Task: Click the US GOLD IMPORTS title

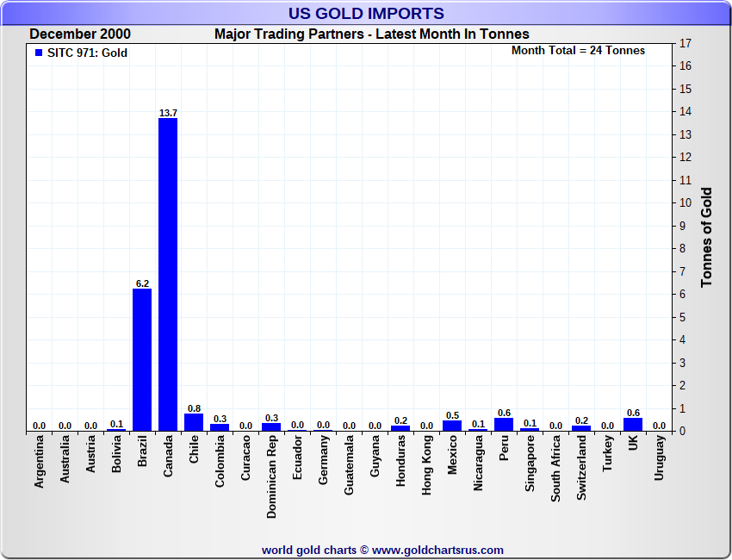Action: click(366, 13)
